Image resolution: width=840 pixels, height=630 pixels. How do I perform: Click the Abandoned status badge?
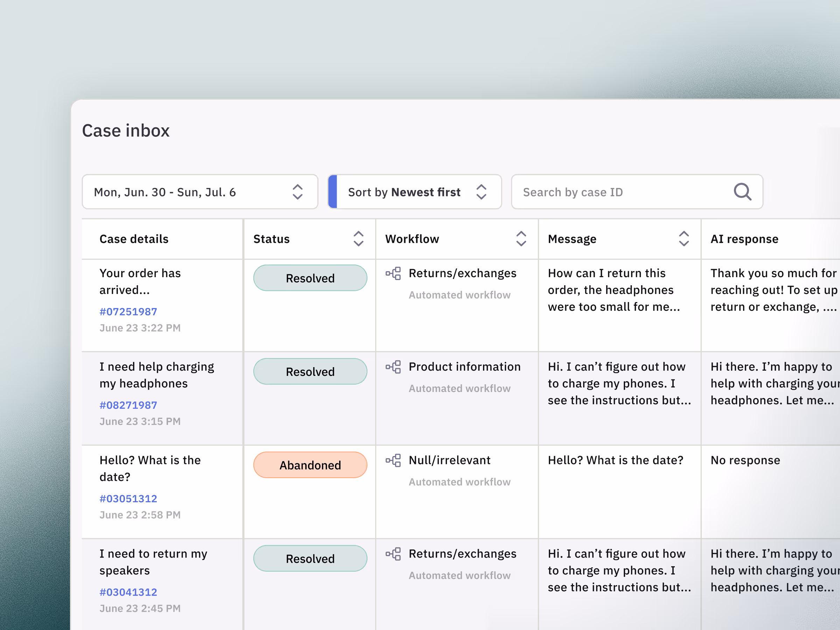[x=310, y=465]
